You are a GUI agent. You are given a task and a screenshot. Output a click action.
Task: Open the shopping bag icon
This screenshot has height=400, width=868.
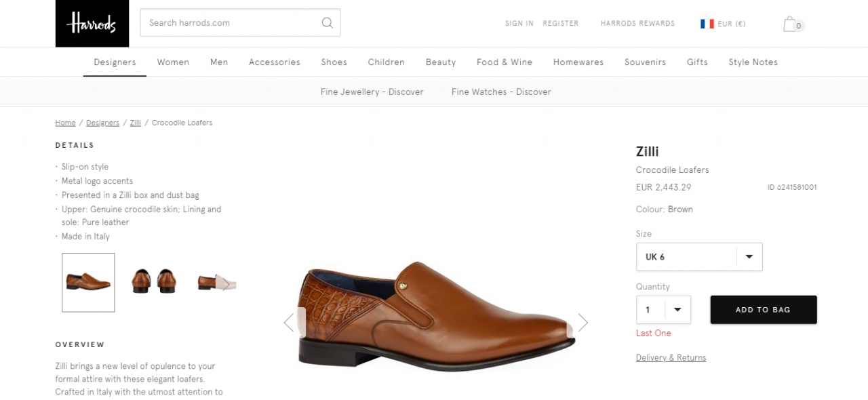791,24
